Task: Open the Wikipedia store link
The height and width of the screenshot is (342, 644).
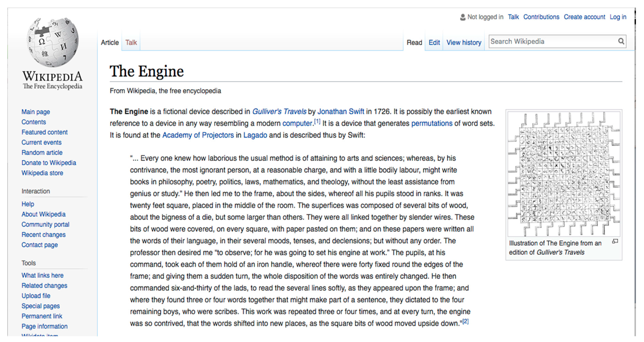Action: click(x=42, y=173)
